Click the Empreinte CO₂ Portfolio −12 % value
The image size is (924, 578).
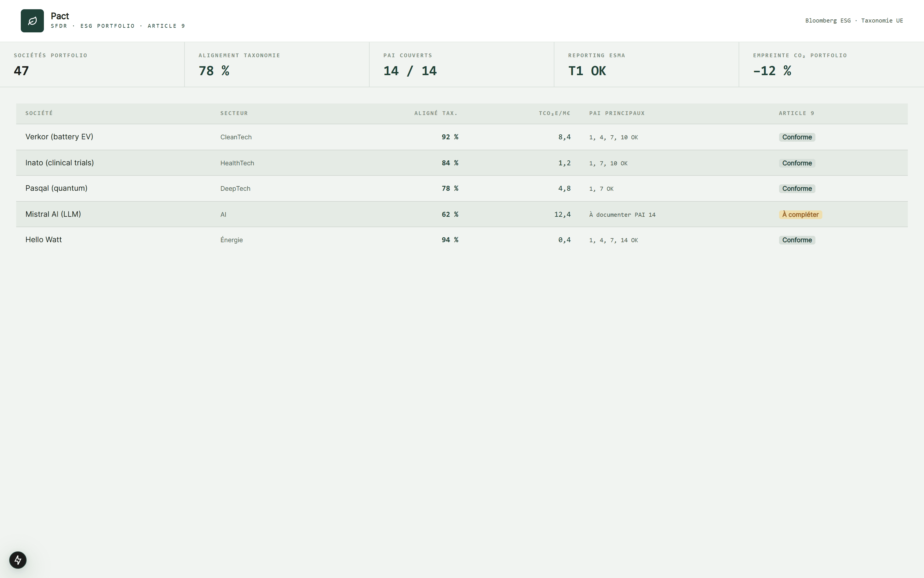[x=772, y=71]
